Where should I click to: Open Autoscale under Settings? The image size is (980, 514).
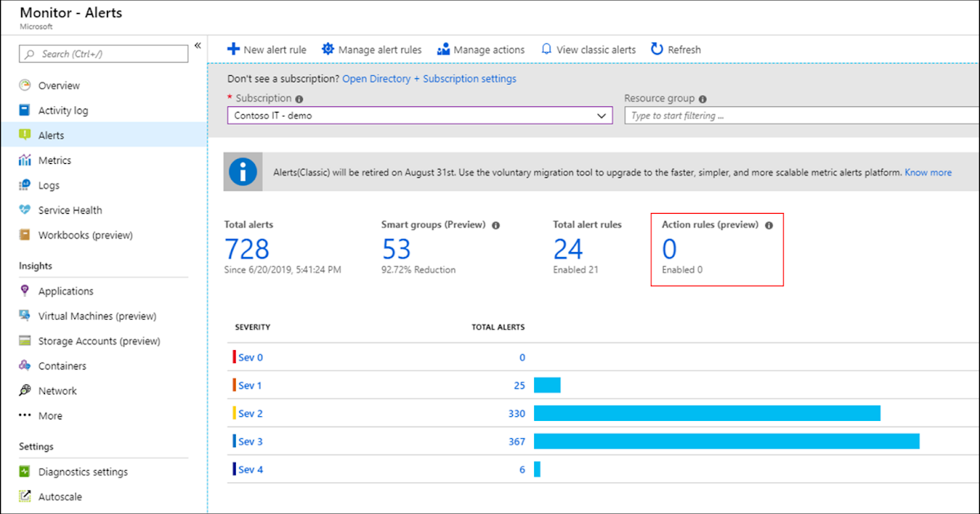point(62,496)
